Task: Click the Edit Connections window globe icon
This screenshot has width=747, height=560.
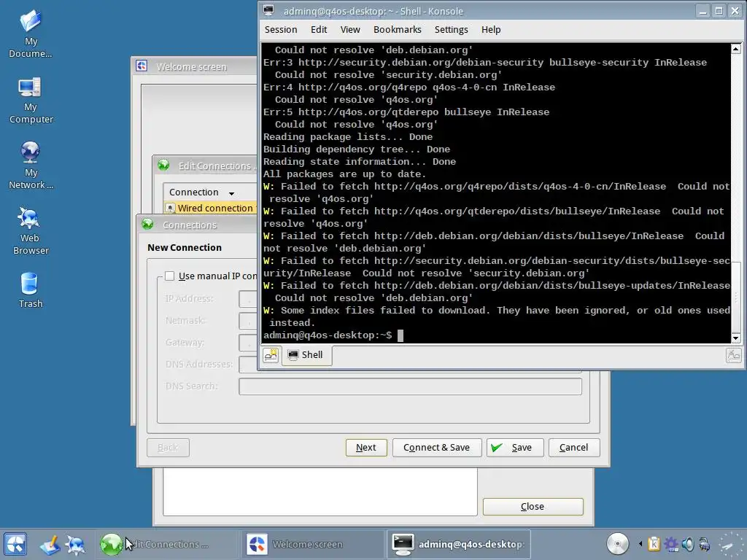Action: pos(163,166)
